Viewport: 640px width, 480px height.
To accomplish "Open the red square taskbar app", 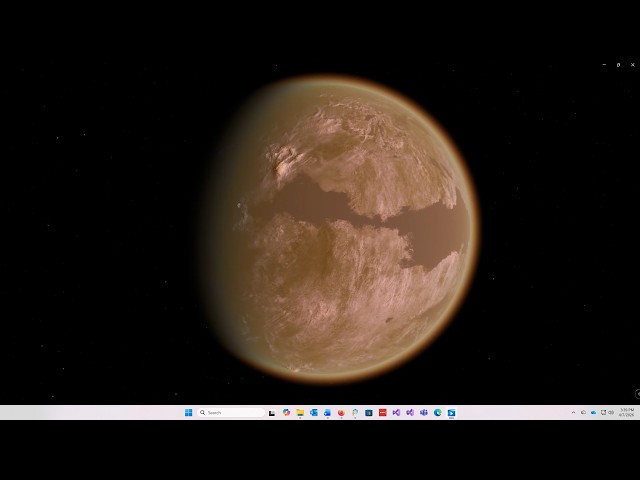I will coord(382,413).
